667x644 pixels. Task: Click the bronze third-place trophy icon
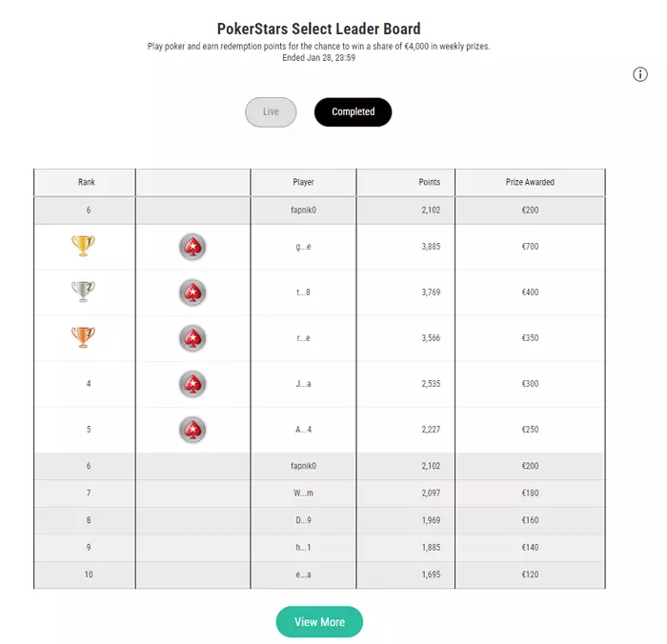[83, 337]
